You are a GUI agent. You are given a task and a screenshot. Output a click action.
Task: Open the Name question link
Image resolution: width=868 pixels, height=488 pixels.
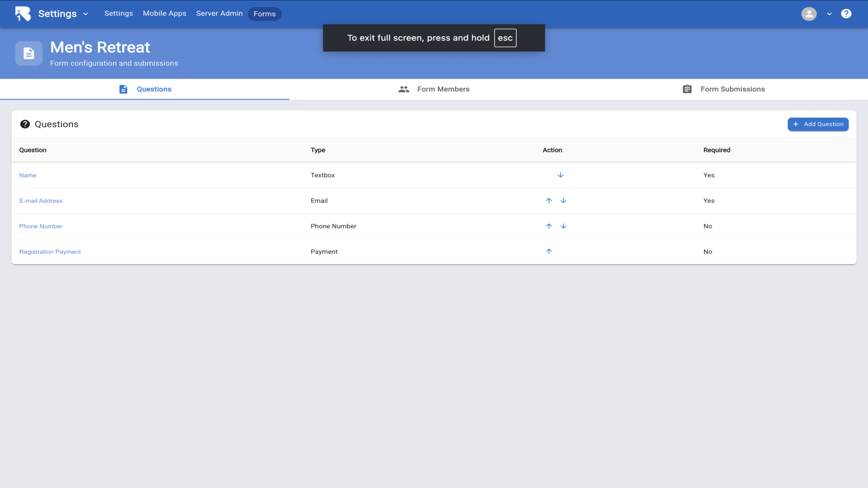(x=28, y=175)
